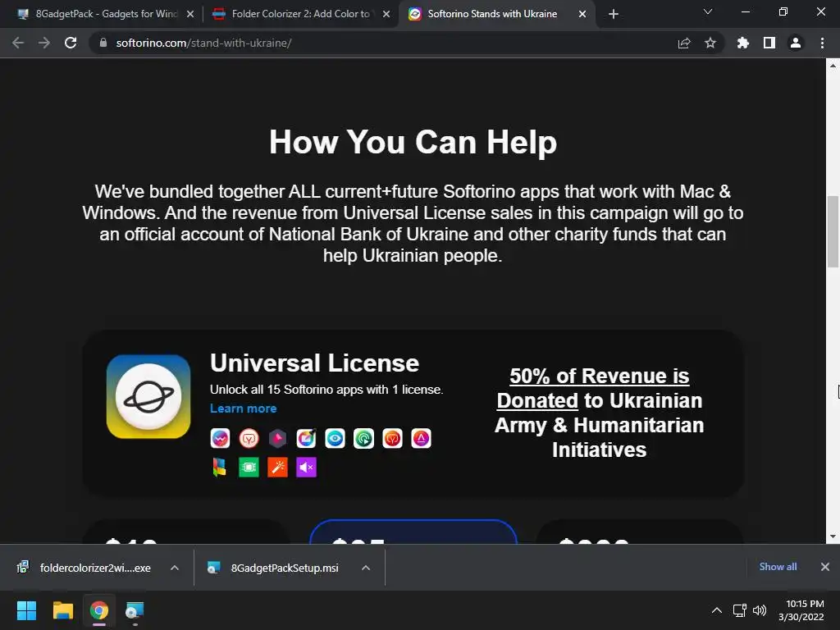Close the Softorino tab
Screen dimensions: 840x630
pos(582,14)
